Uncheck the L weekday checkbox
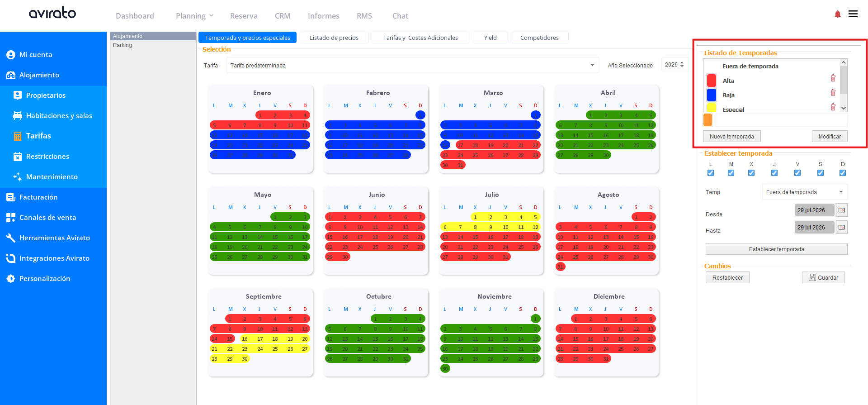 tap(711, 173)
